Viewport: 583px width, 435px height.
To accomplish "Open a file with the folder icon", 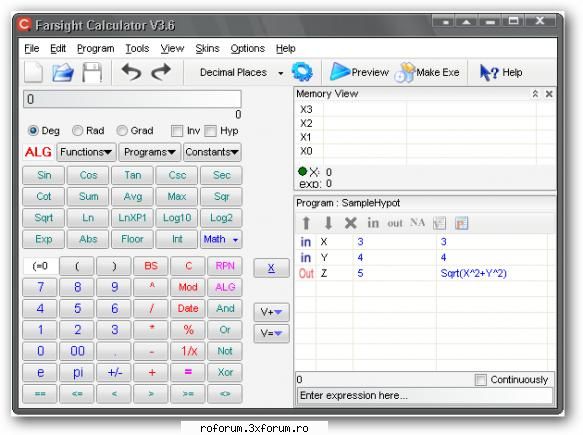I will (x=62, y=72).
